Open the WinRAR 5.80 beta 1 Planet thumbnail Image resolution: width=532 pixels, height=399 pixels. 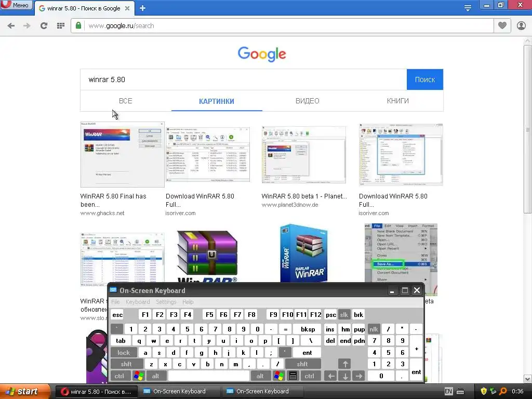[303, 155]
